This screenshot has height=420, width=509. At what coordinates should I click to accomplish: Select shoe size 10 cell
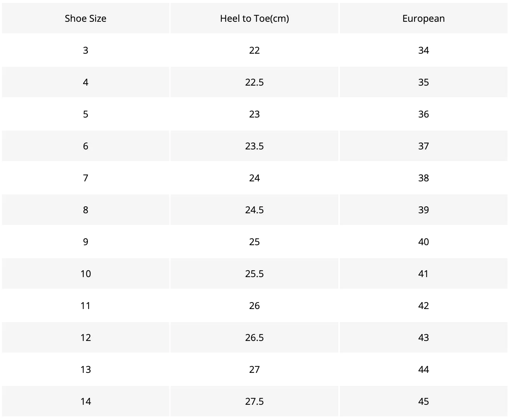(86, 274)
